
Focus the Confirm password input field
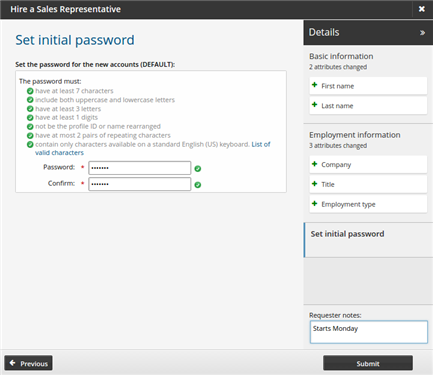pos(140,184)
